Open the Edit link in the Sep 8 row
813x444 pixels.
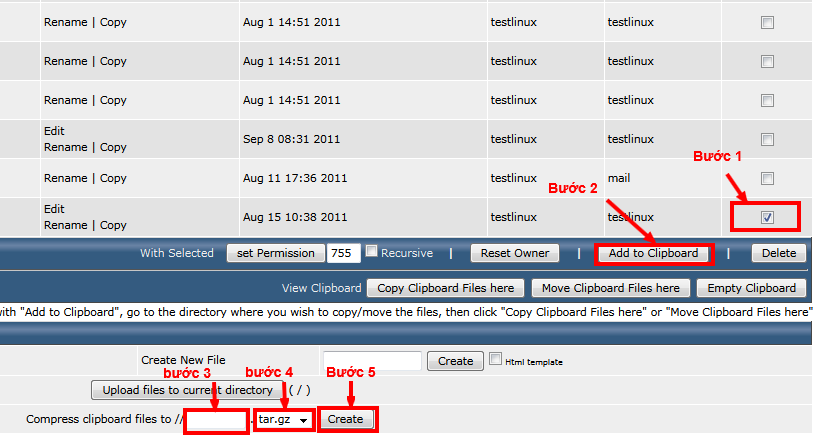point(54,131)
